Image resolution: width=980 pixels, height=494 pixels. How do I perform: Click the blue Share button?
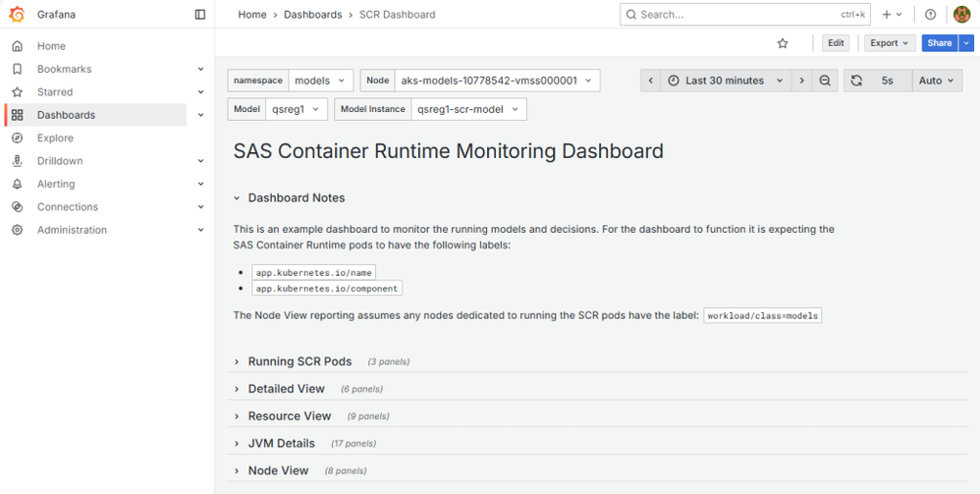click(940, 43)
